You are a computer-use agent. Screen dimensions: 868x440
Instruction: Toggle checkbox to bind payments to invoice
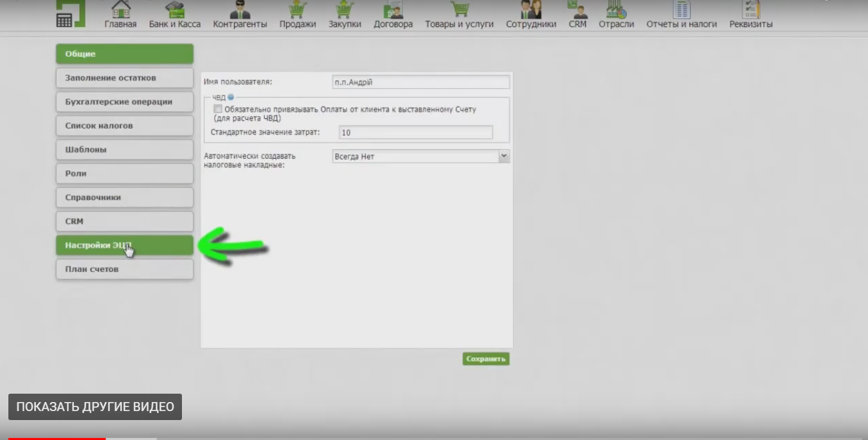pos(218,109)
